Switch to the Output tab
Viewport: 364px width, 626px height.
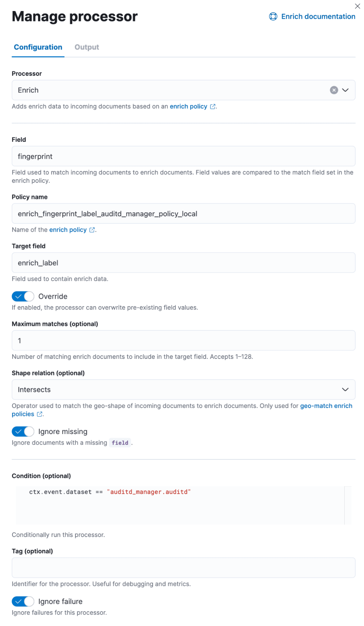(x=87, y=47)
